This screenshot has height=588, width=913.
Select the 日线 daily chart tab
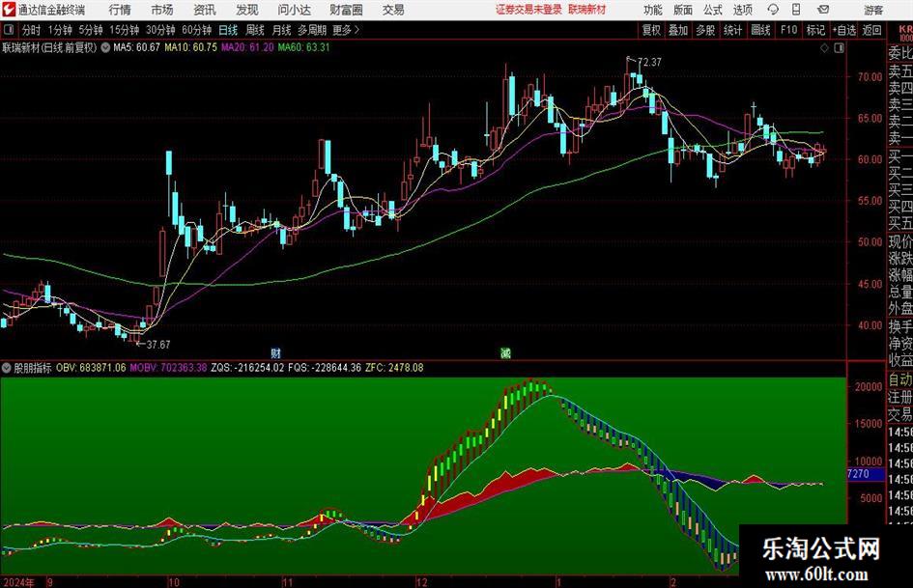pyautogui.click(x=228, y=30)
